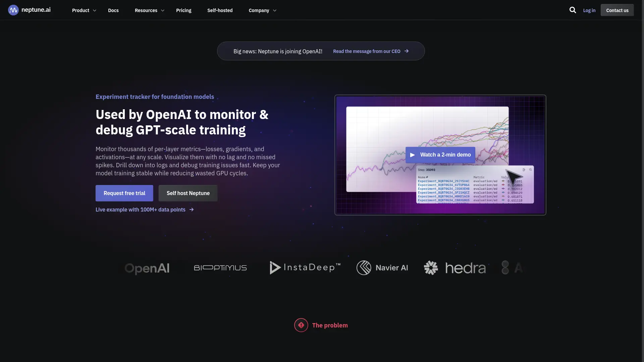Click the Contact us button

[x=617, y=10]
